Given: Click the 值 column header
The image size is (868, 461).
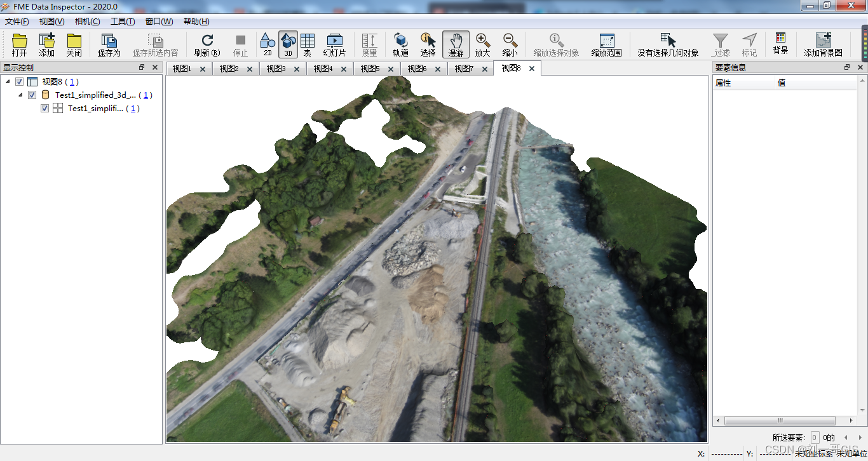Looking at the screenshot, I should click(816, 83).
